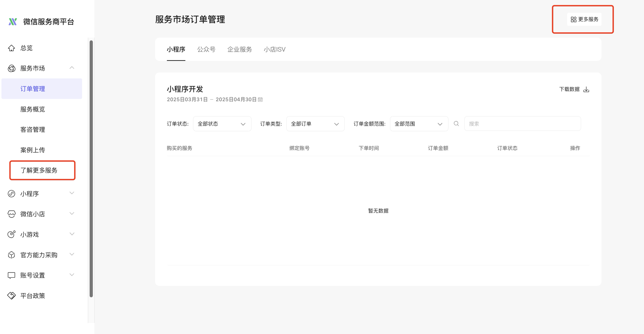Click the order date range text
Image resolution: width=644 pixels, height=334 pixels.
click(212, 100)
